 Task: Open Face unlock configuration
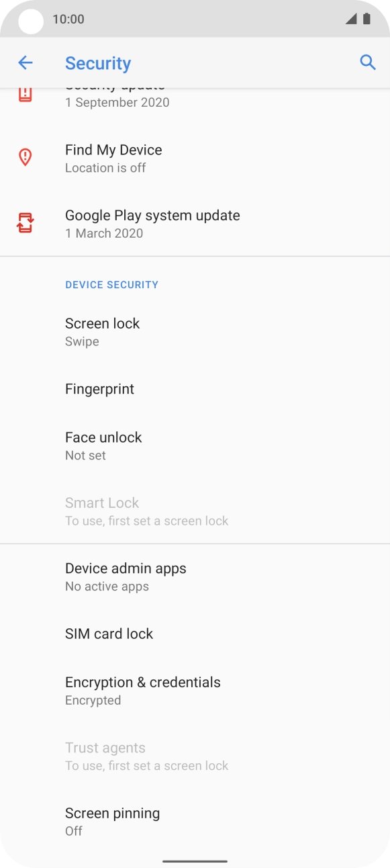103,445
